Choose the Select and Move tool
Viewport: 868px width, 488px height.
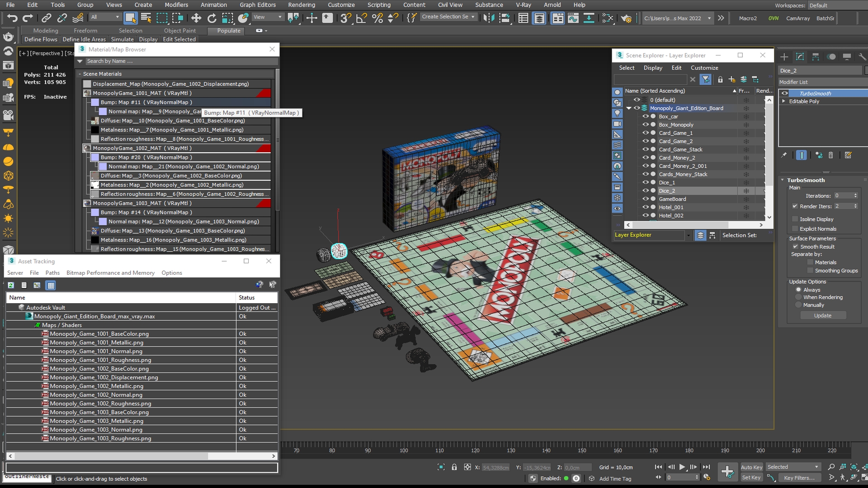pyautogui.click(x=196, y=18)
